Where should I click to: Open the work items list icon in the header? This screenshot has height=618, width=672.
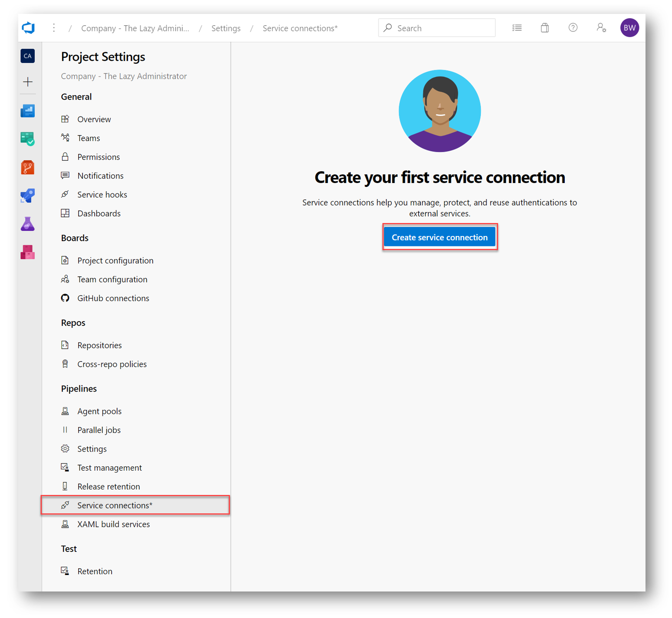(517, 28)
